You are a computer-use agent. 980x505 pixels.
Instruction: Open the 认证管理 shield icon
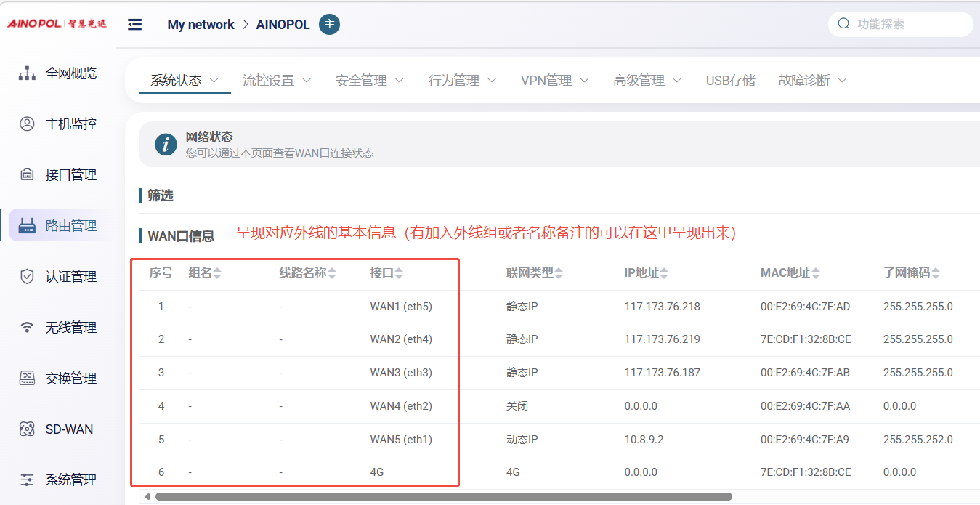tap(27, 277)
